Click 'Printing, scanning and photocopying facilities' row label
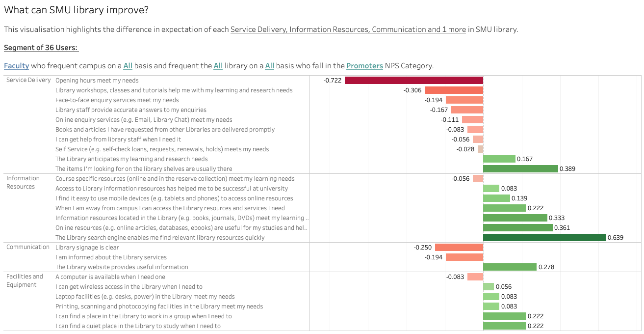The height and width of the screenshot is (334, 644). pos(159,306)
